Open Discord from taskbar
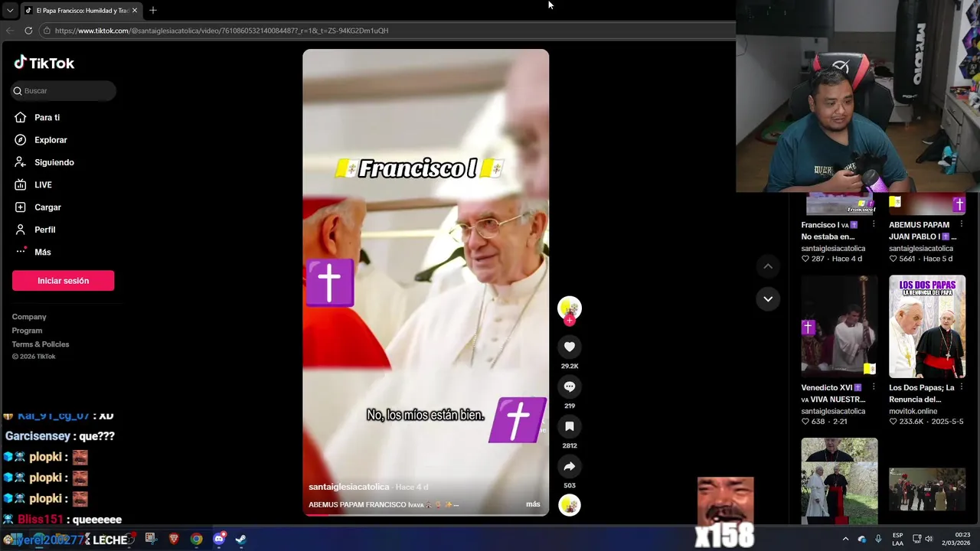 point(219,539)
